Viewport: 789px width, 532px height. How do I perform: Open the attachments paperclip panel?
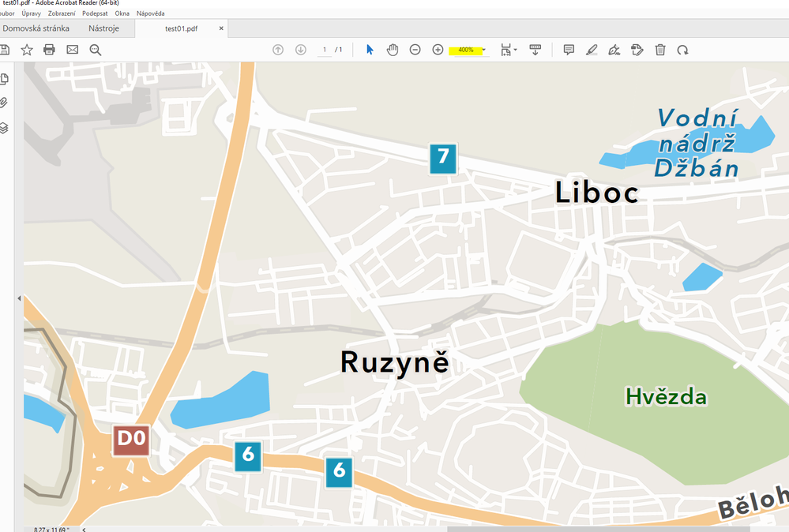(4, 103)
